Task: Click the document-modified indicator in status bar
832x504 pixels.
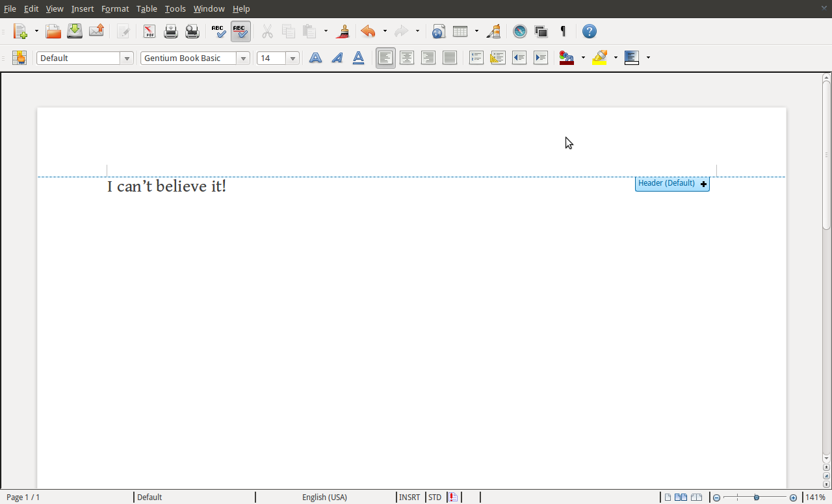Action: 453,498
